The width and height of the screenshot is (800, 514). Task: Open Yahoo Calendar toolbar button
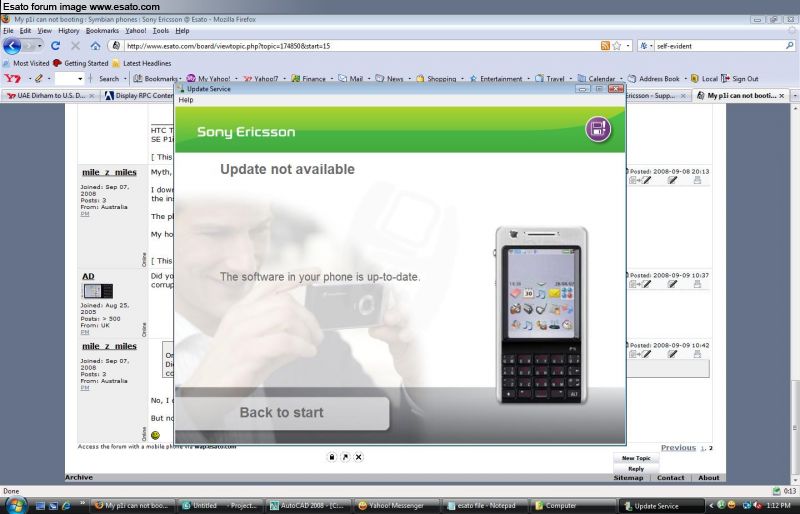(x=597, y=79)
